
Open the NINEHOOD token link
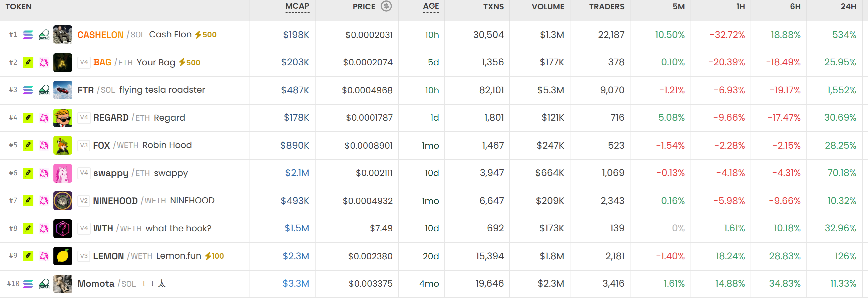(x=115, y=201)
